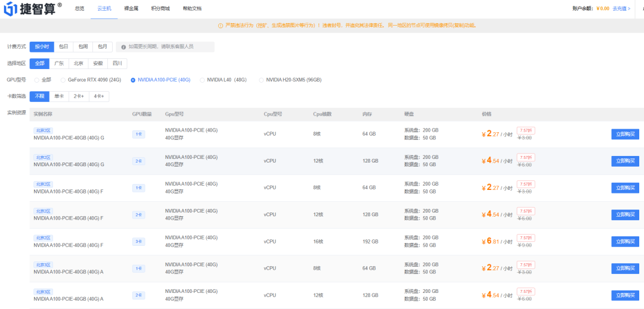This screenshot has width=644, height=309.
Task: Choose the NVIDIA H20-SXM5 (96GB) radio option
Action: [261, 80]
